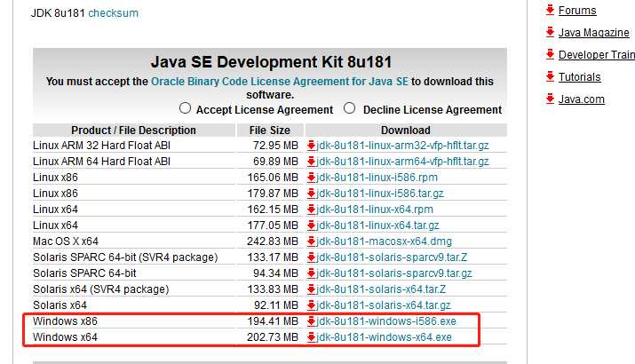
Task: Open the Forums sidebar link
Action: [x=577, y=10]
